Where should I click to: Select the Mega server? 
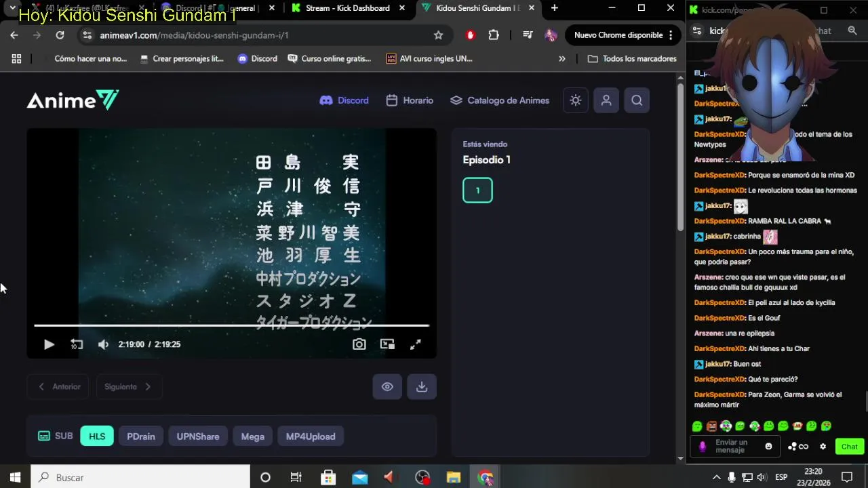253,436
